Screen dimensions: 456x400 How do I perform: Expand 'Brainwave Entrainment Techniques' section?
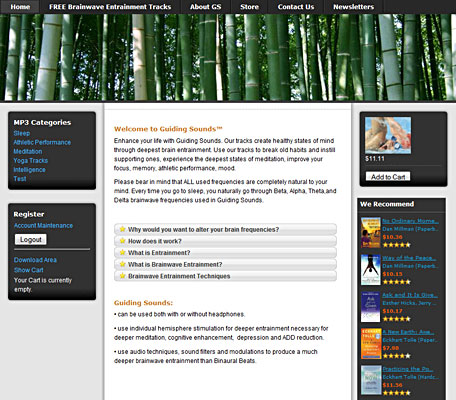pos(225,276)
